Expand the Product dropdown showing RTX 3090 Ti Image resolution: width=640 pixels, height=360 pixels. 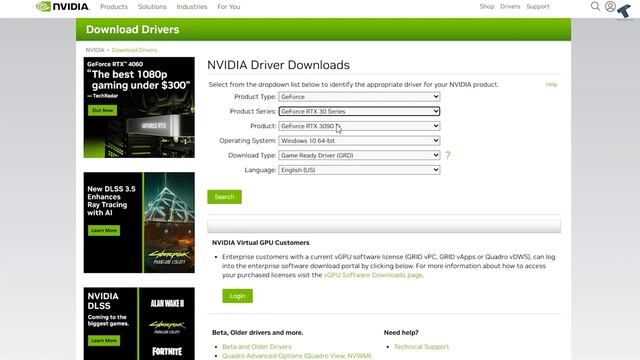(359, 126)
